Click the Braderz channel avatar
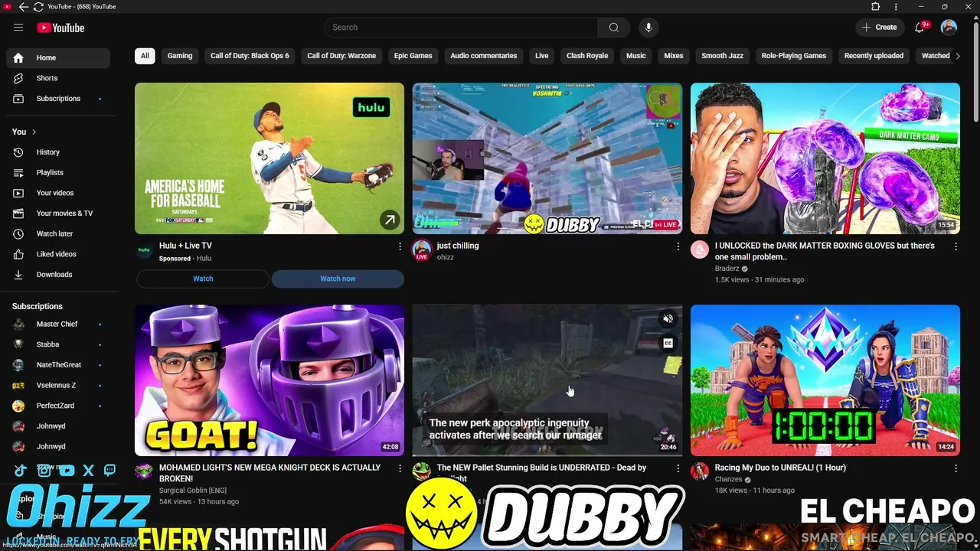This screenshot has width=980, height=551. tap(700, 249)
